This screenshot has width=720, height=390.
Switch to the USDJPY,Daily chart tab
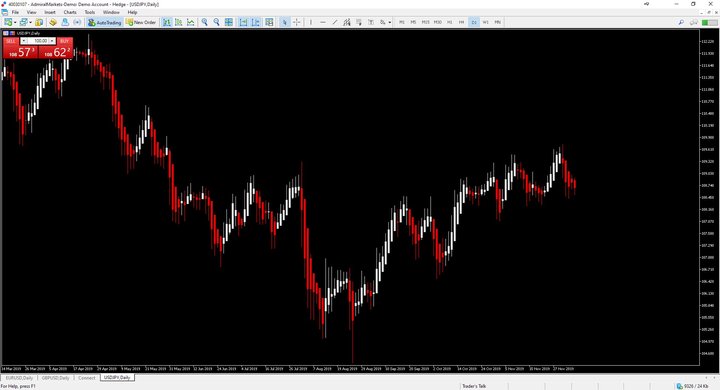click(117, 378)
